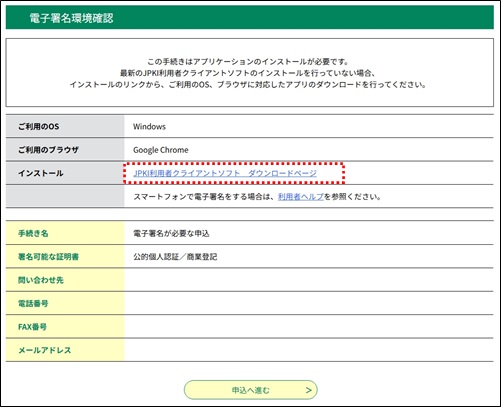Open the JPKI利用者クライアントソフト download page link
Screen dimensions: 501x407
225,173
